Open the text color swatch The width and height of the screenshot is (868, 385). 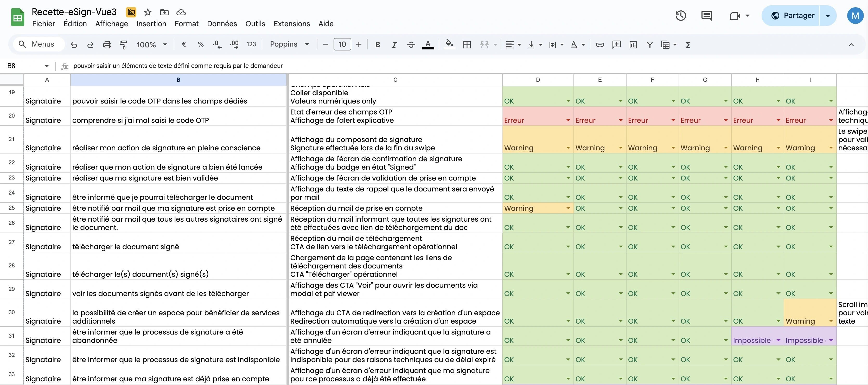(x=428, y=44)
